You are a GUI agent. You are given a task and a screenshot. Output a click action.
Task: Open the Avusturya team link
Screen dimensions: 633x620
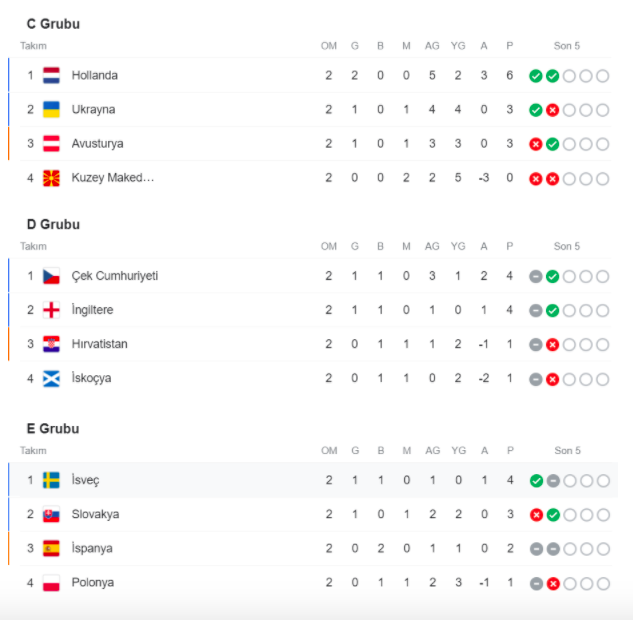[x=97, y=144]
